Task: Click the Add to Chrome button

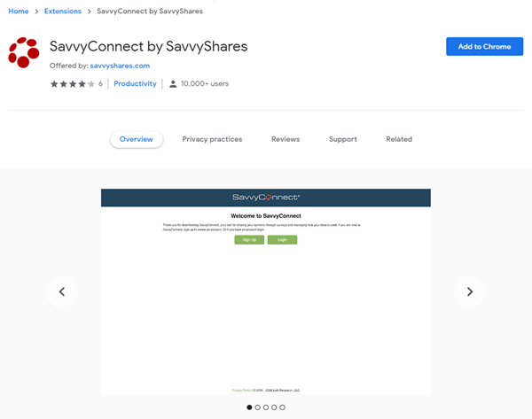Action: (x=484, y=46)
